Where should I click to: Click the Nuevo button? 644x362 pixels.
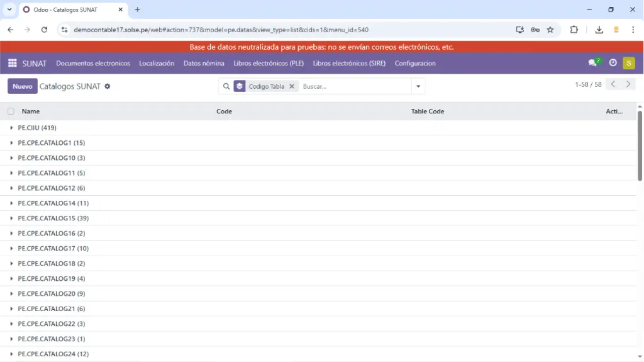[23, 86]
